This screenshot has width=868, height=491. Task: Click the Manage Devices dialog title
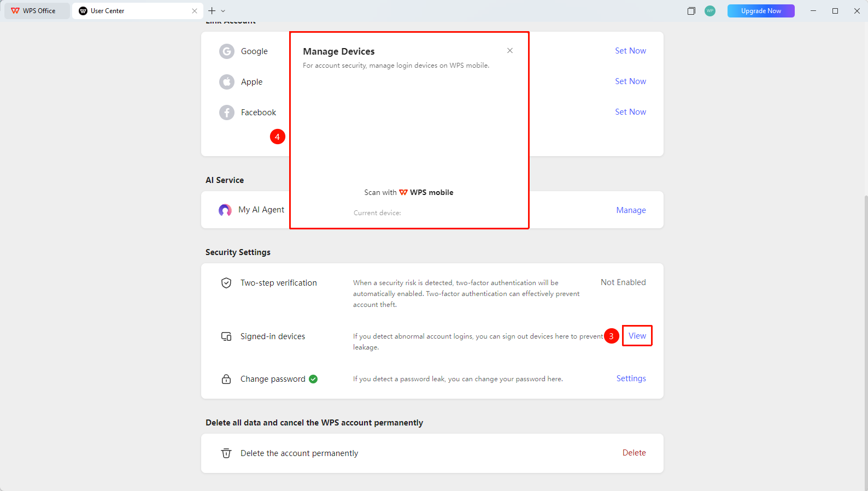339,51
